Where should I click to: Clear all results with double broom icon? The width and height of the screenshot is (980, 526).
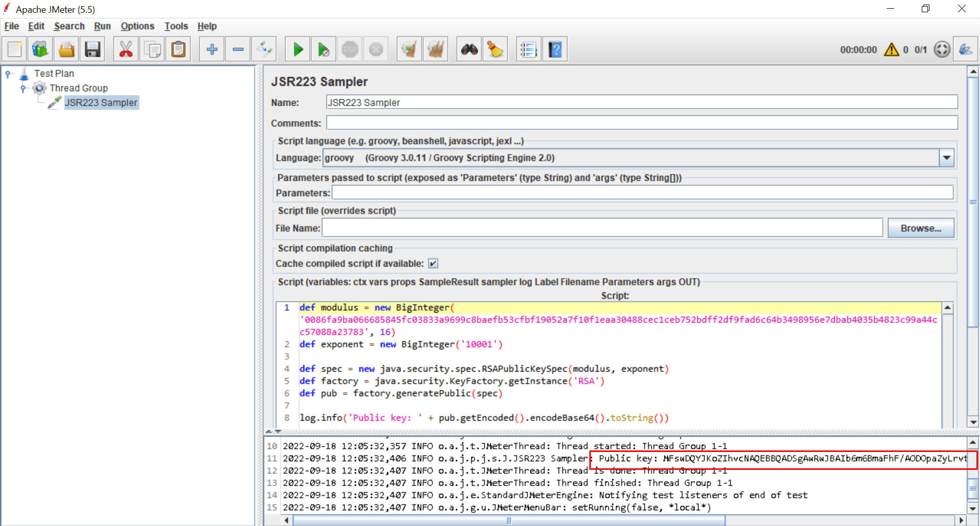436,50
